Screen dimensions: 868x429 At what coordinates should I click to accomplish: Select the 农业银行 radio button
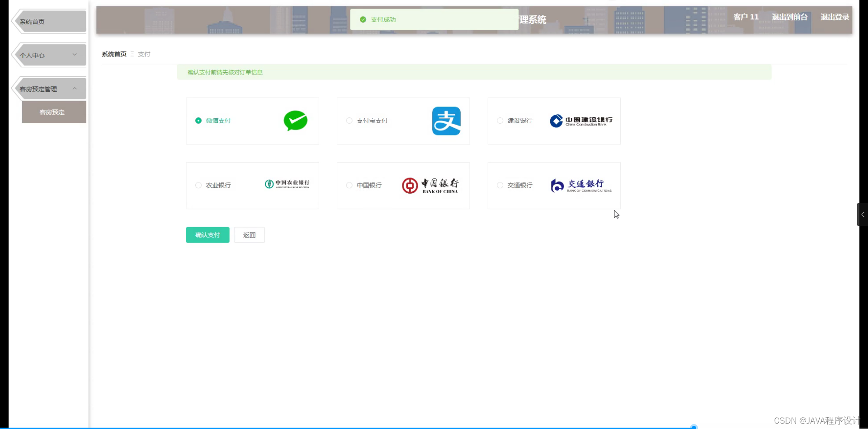pyautogui.click(x=198, y=185)
